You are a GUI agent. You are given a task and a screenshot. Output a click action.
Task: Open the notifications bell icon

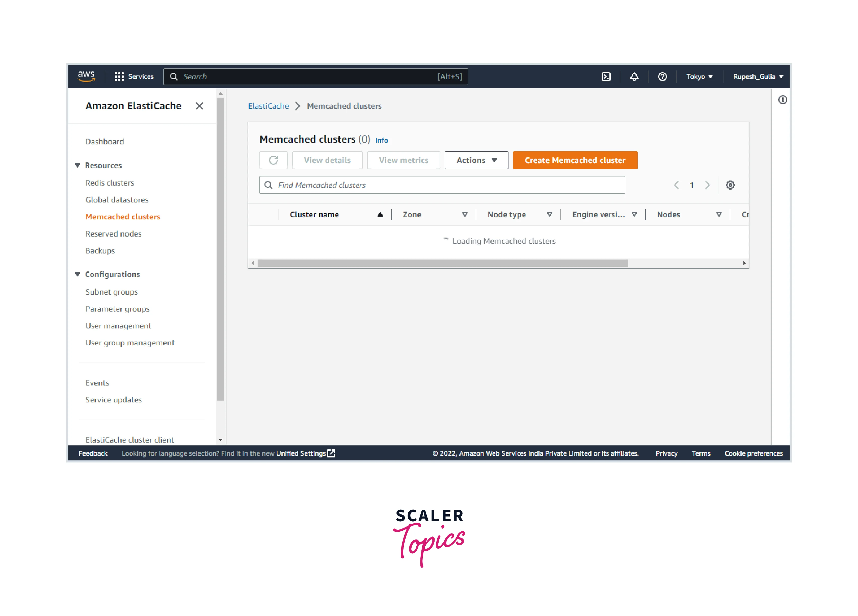[634, 76]
